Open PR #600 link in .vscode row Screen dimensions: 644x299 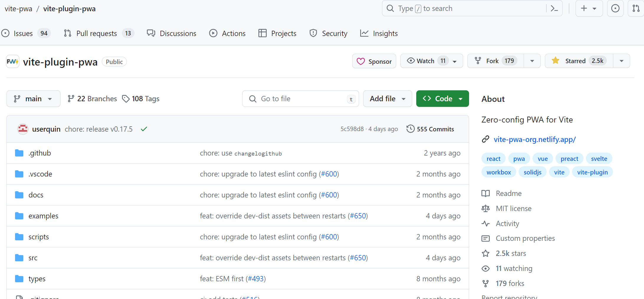click(x=329, y=174)
